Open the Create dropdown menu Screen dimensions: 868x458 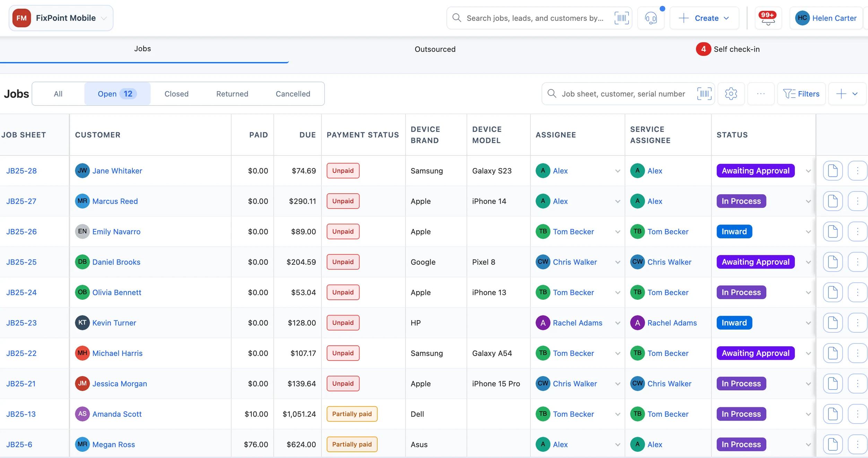[704, 18]
